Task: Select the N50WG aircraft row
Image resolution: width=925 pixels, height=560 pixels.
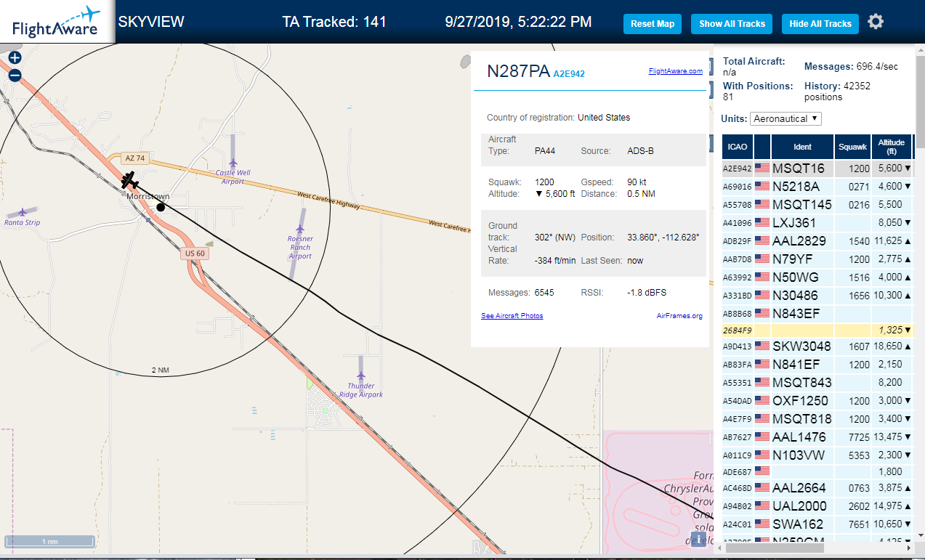Action: pyautogui.click(x=817, y=277)
